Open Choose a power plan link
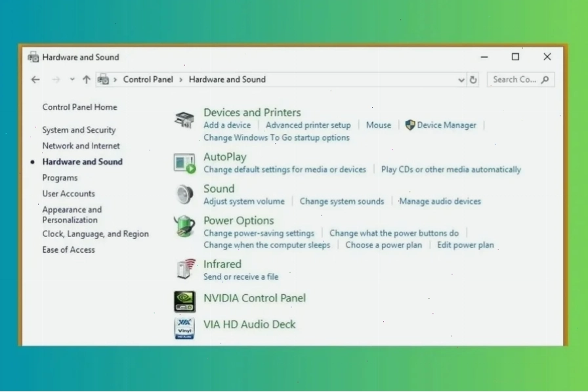The height and width of the screenshot is (392, 588). pos(384,246)
